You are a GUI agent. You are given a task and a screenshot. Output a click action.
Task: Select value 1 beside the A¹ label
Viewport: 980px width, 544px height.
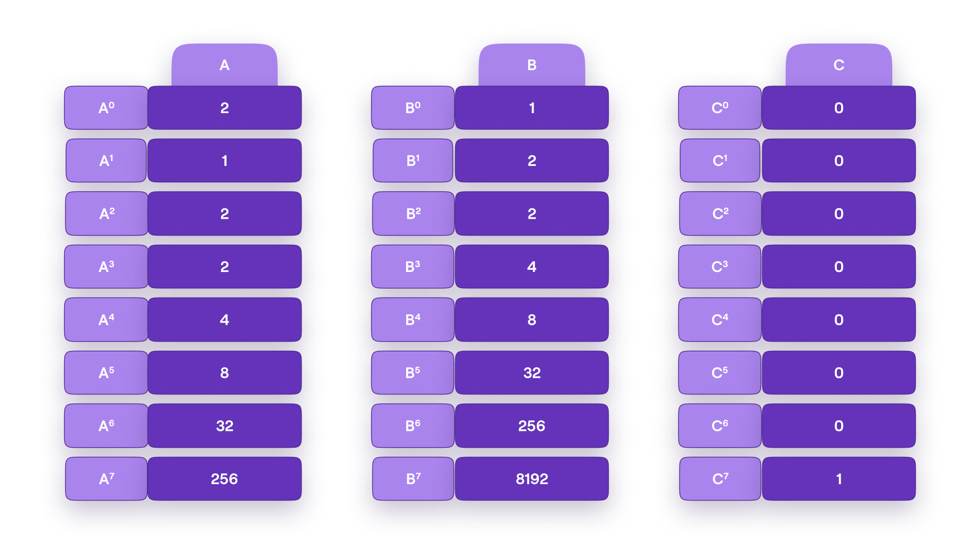(x=224, y=160)
